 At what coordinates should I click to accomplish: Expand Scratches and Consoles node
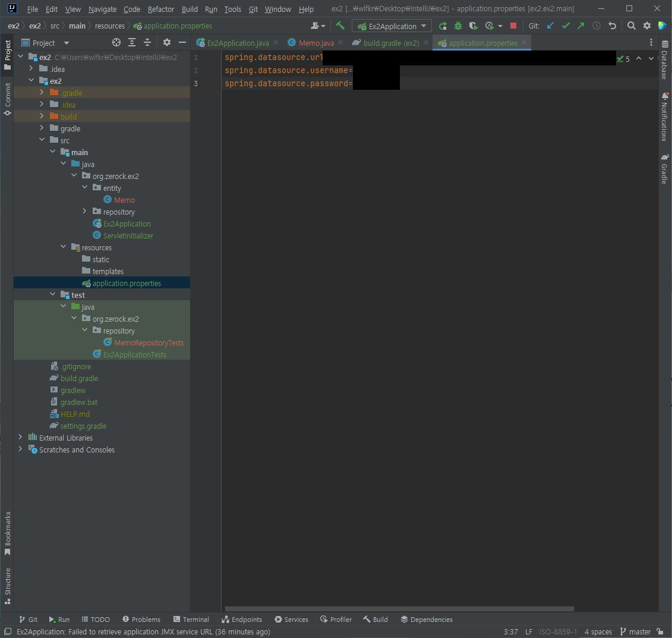point(20,449)
